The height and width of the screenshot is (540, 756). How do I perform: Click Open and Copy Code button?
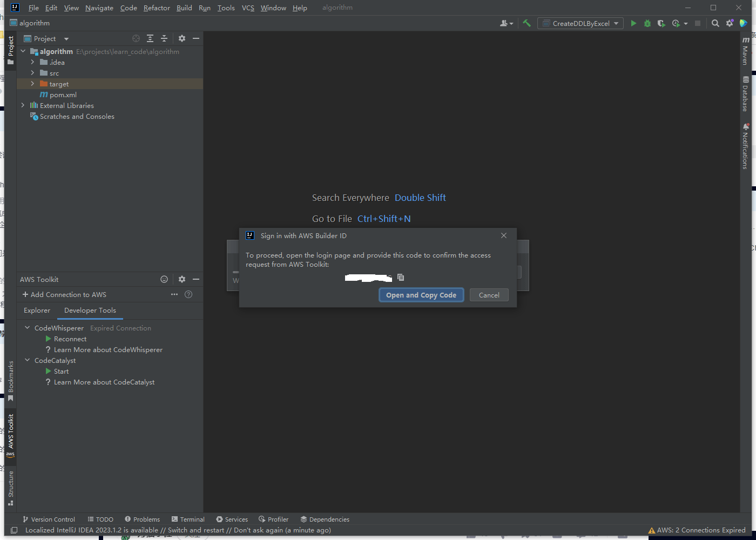[x=421, y=295]
